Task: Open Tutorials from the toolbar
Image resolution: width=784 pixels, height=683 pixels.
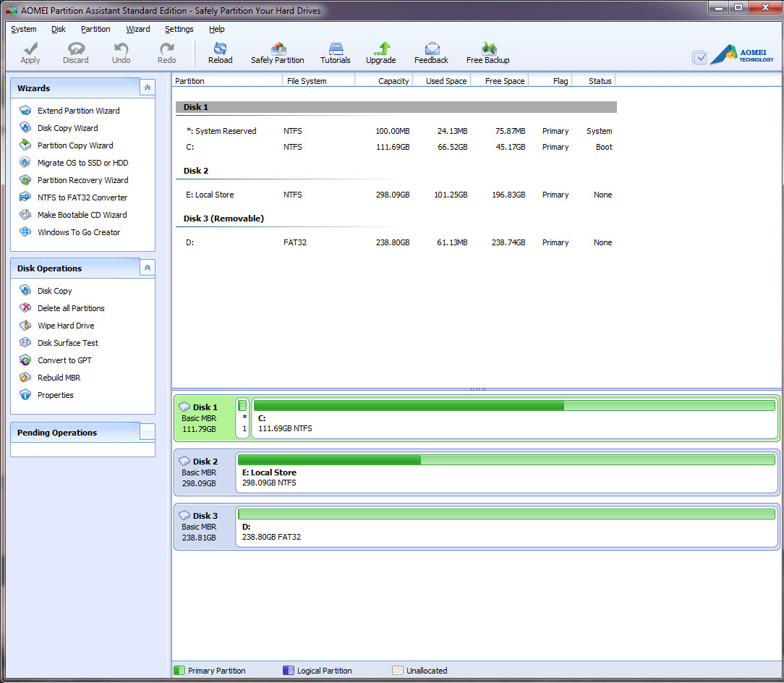Action: [335, 52]
